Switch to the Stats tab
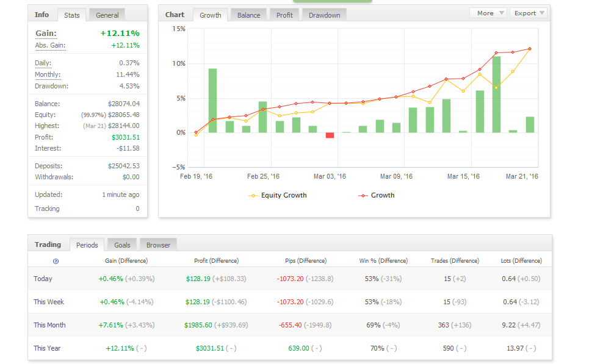This screenshot has height=364, width=603. 72,15
